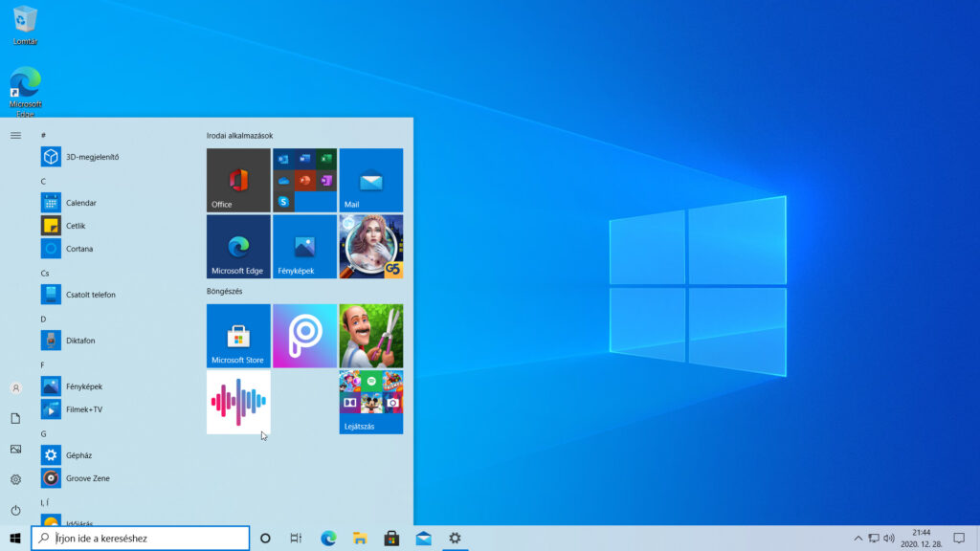Open the Lejátszás folder tile
This screenshot has height=551, width=980.
coord(370,402)
